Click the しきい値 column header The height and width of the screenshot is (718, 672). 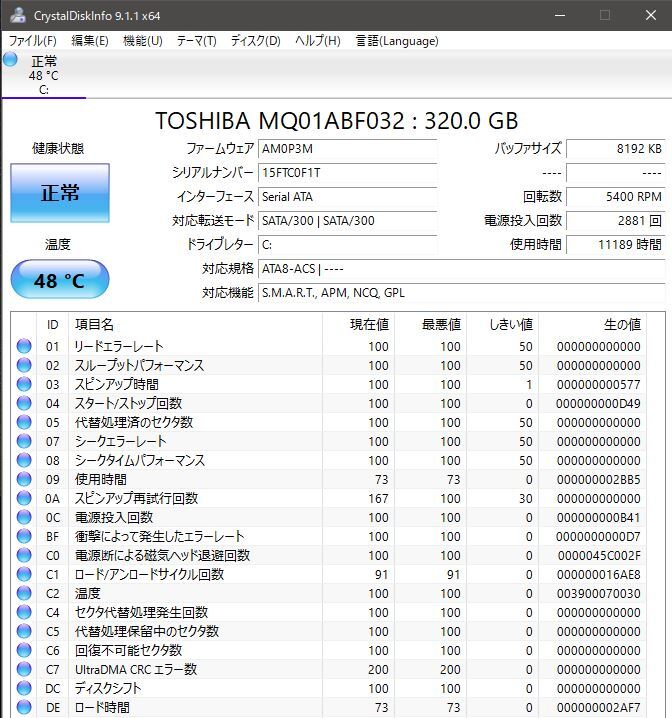(x=503, y=324)
